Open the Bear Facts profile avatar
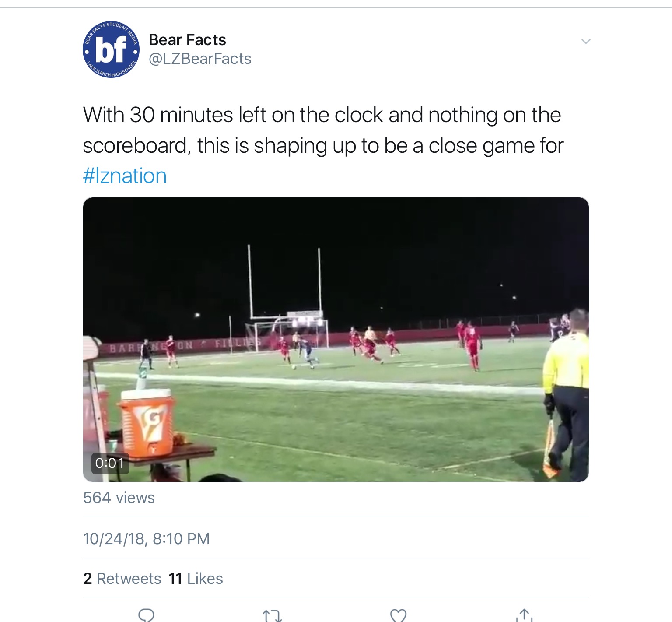The image size is (672, 622). (x=111, y=49)
